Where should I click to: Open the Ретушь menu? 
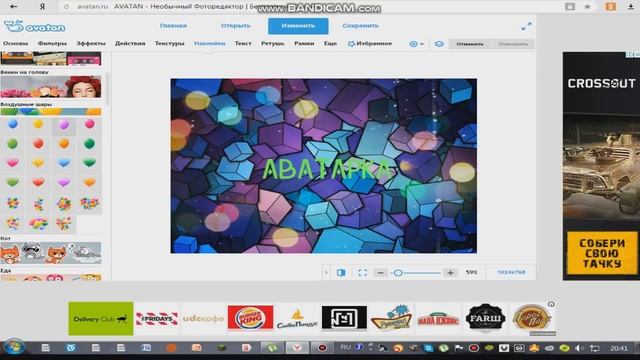click(x=272, y=43)
